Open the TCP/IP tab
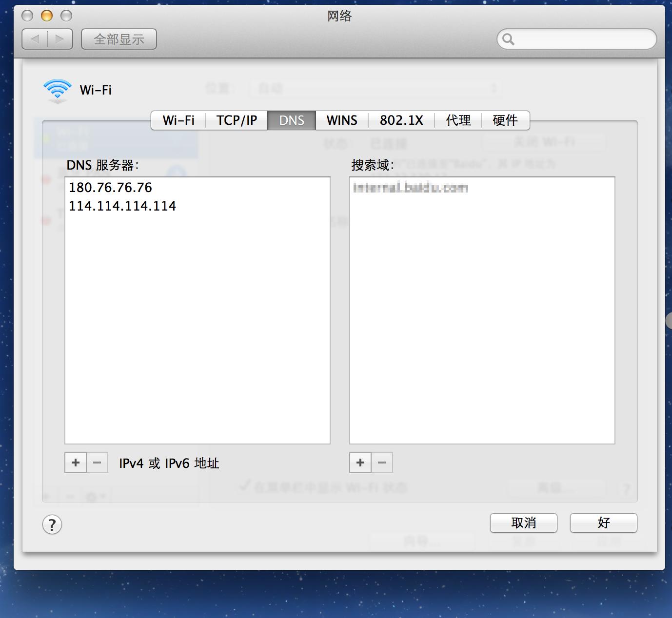Viewport: 672px width, 618px height. 237,120
